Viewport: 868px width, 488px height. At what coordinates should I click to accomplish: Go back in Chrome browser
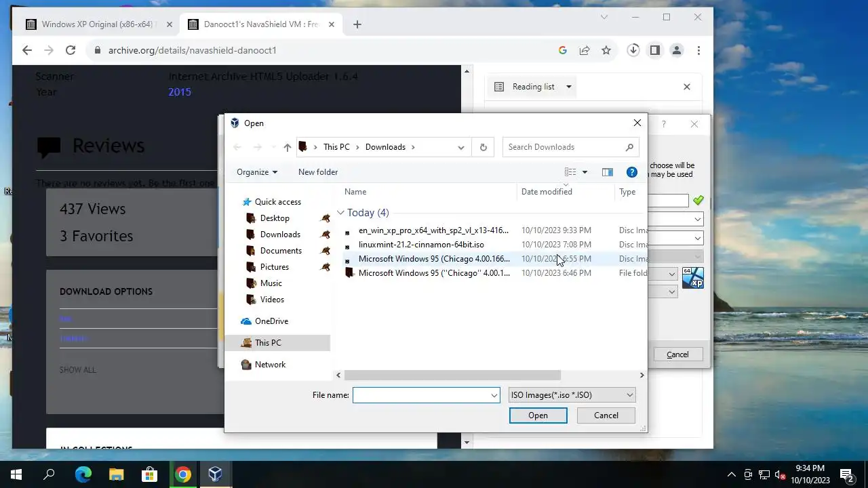coord(27,50)
